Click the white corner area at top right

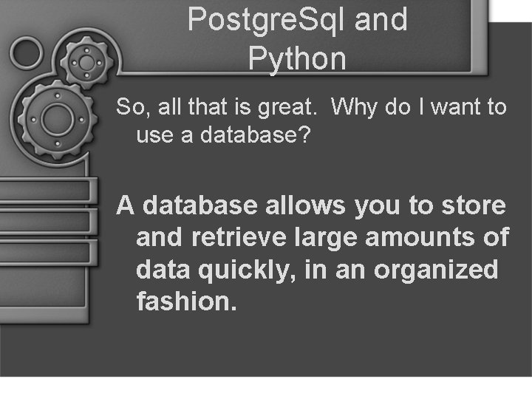[510, 11]
